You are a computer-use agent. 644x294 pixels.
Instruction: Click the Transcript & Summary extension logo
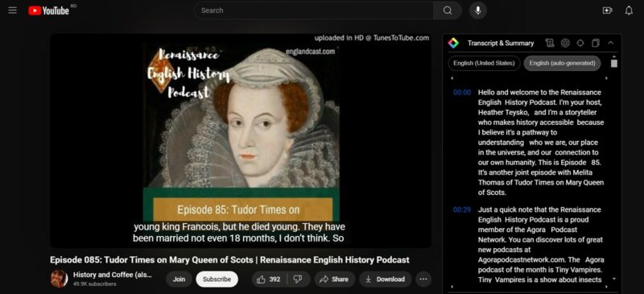click(x=453, y=43)
